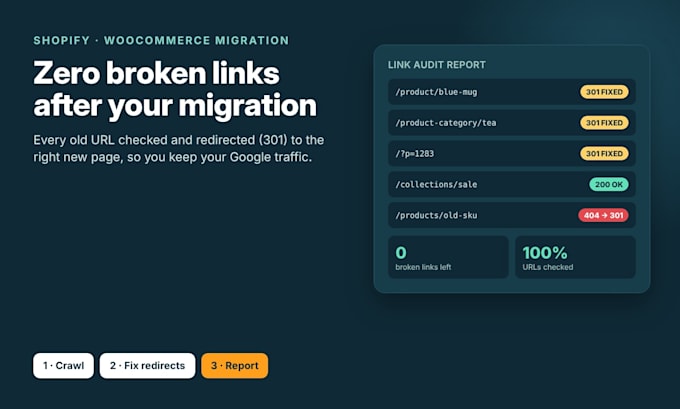Image resolution: width=680 pixels, height=409 pixels.
Task: Click the 301 FIXED badge for /?p=1283
Action: point(604,154)
